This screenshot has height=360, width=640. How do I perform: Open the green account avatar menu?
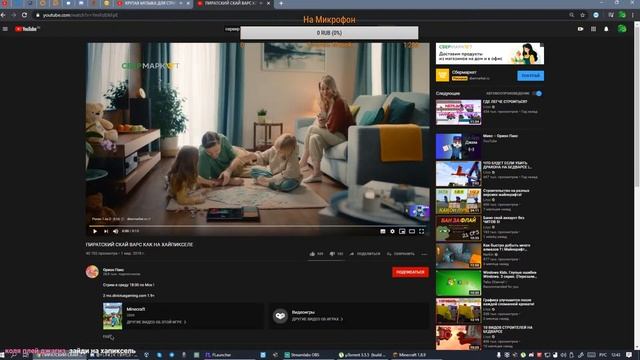622,29
